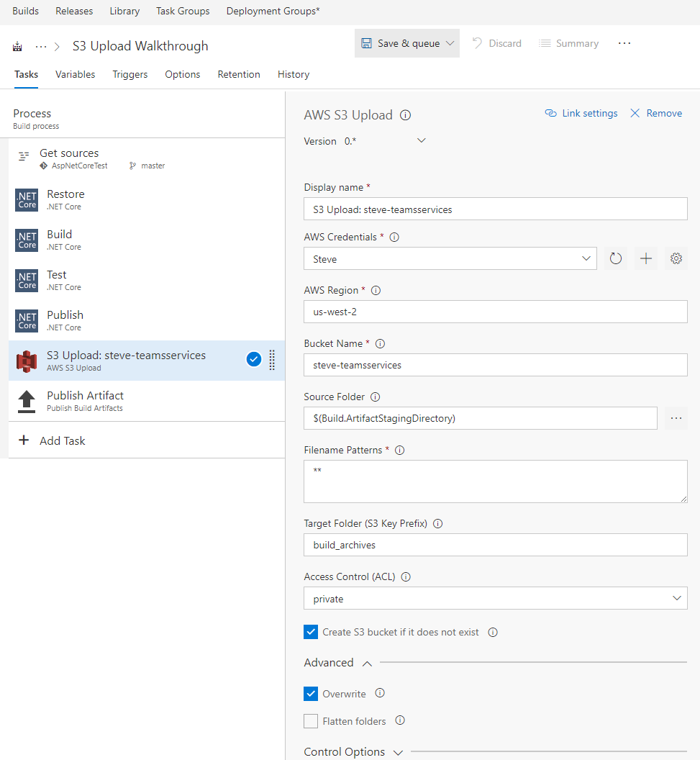Viewport: 700px width, 760px height.
Task: Switch to the Retention tab
Action: [239, 75]
